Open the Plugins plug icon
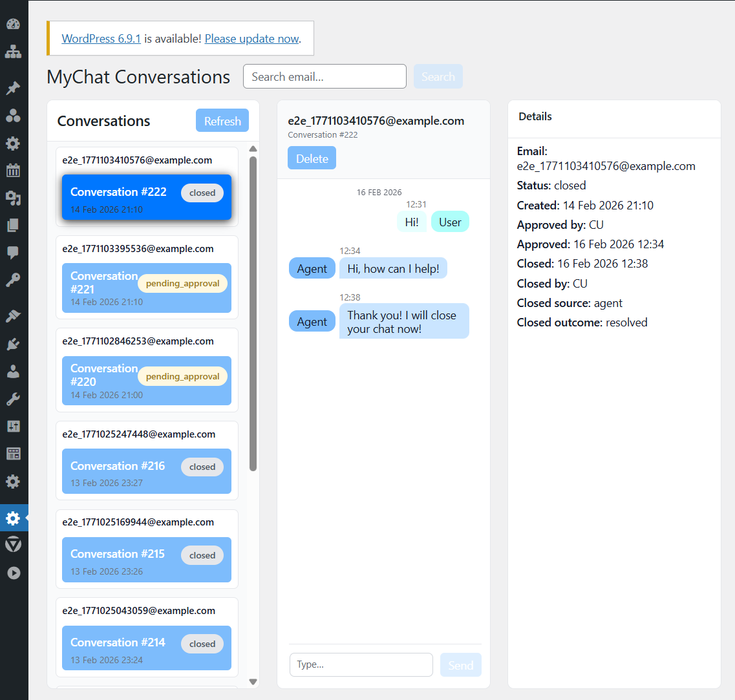 click(14, 344)
